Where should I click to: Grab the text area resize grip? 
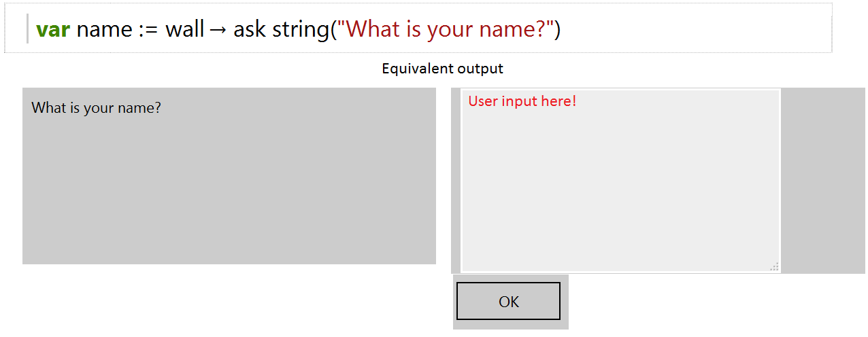click(x=774, y=266)
